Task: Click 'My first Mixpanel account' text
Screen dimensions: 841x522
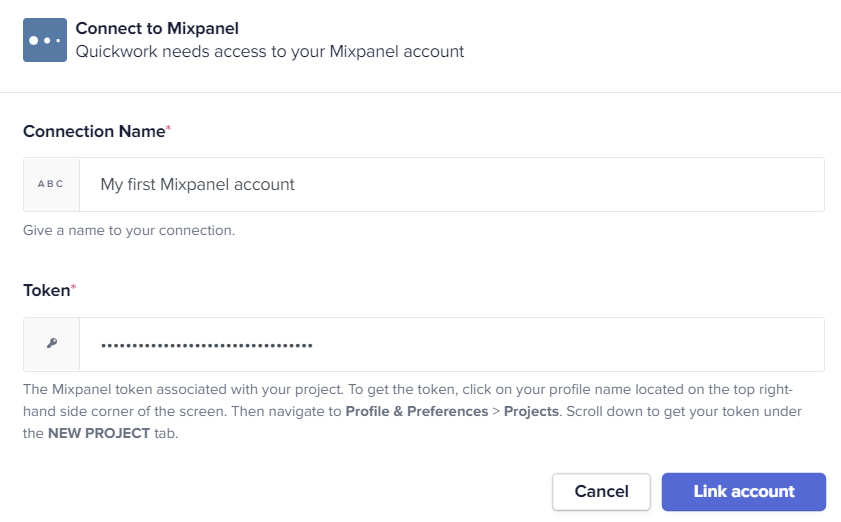Action: (x=197, y=185)
